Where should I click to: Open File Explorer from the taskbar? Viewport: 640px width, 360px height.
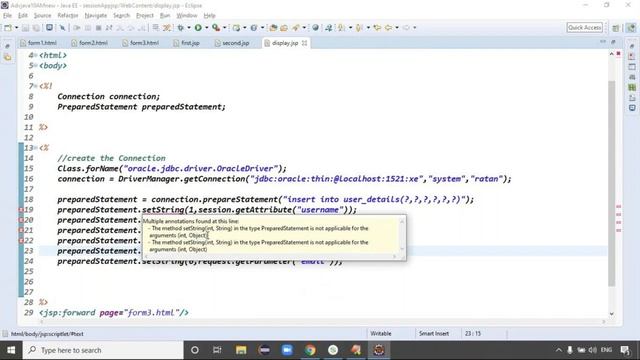[x=241, y=350]
